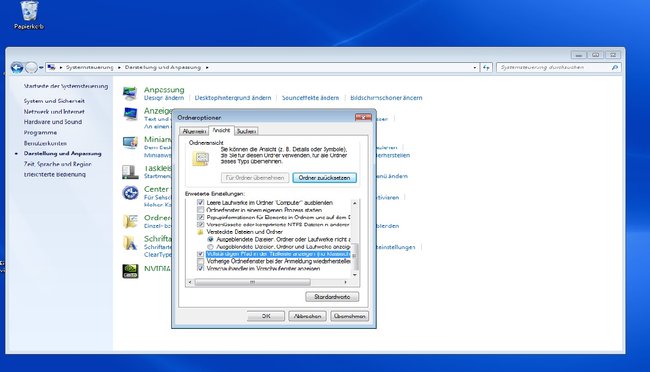
Task: Toggle Leere Laufwerke im Ordner Computer ausblenden
Action: (201, 202)
